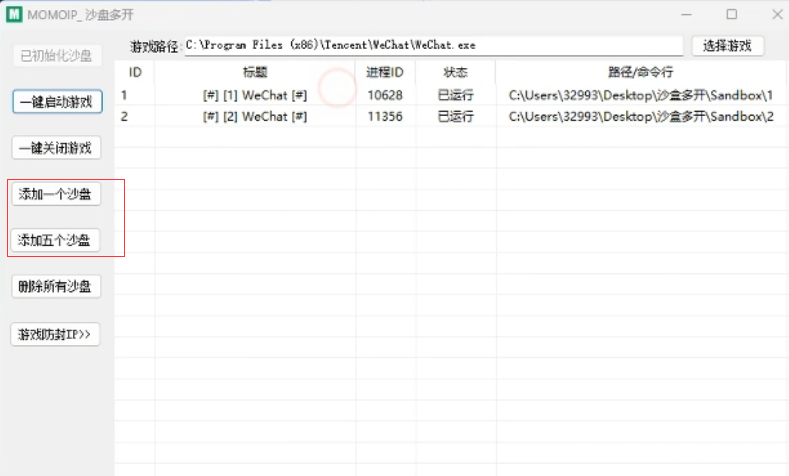This screenshot has width=789, height=476.
Task: Sort by the ID column header
Action: pos(135,72)
